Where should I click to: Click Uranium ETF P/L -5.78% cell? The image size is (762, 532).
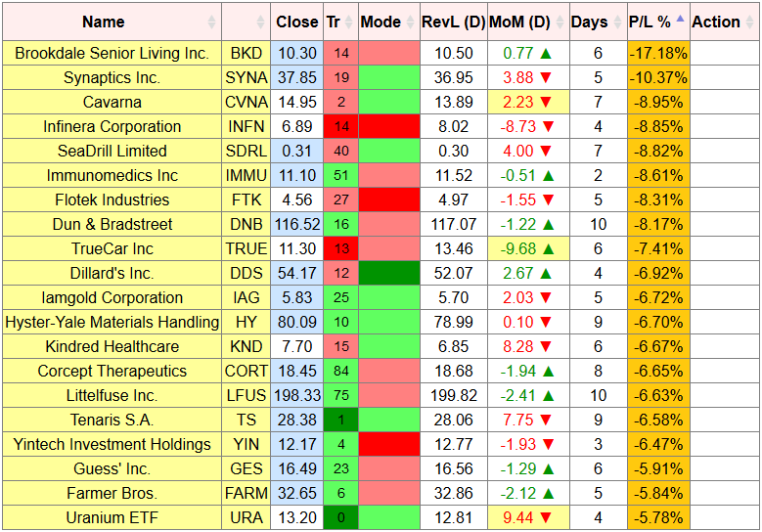tap(658, 517)
